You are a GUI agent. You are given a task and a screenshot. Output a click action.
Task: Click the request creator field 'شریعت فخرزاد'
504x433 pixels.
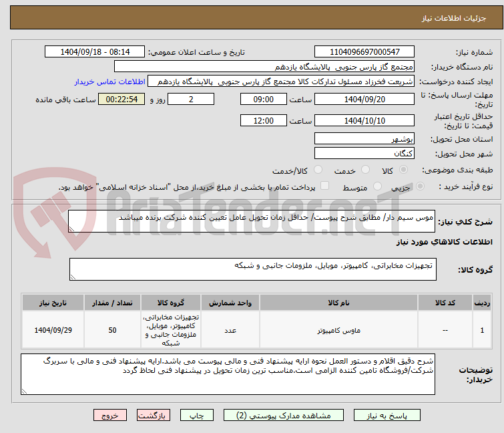point(281,82)
